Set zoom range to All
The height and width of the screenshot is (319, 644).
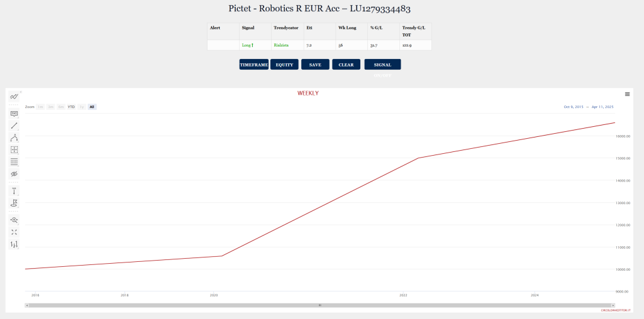(92, 107)
